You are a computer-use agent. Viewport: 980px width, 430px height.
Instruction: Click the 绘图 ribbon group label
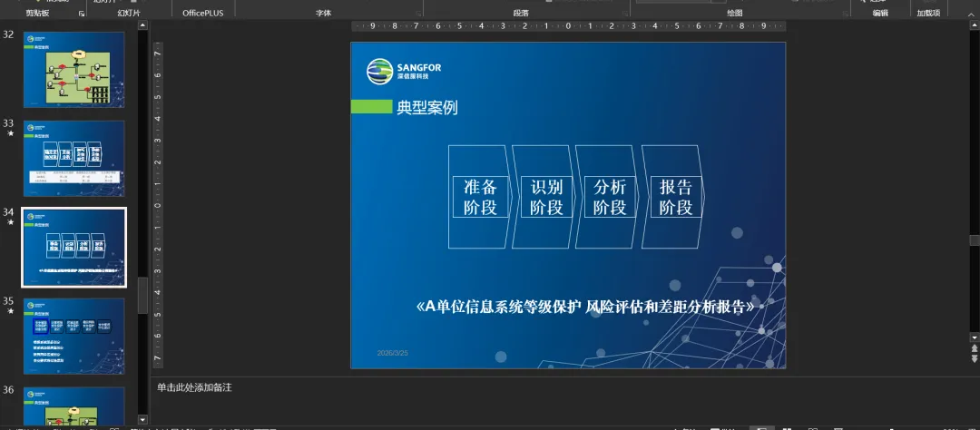(x=735, y=13)
